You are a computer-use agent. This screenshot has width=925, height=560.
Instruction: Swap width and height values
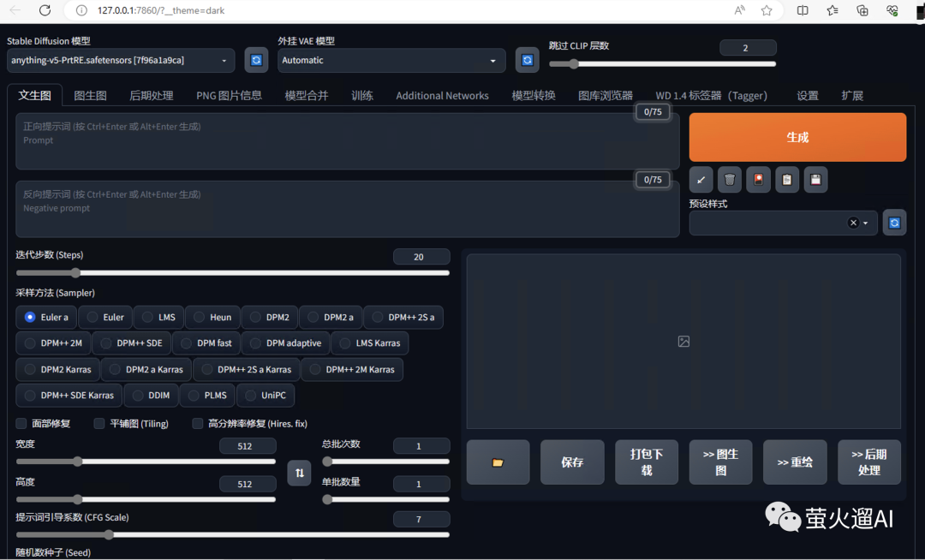(x=300, y=473)
